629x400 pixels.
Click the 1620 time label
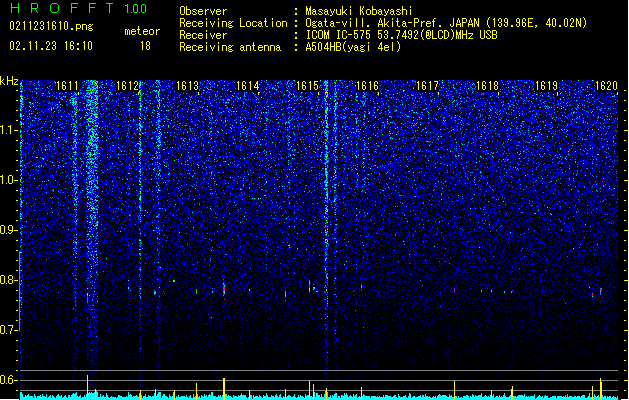pos(606,86)
